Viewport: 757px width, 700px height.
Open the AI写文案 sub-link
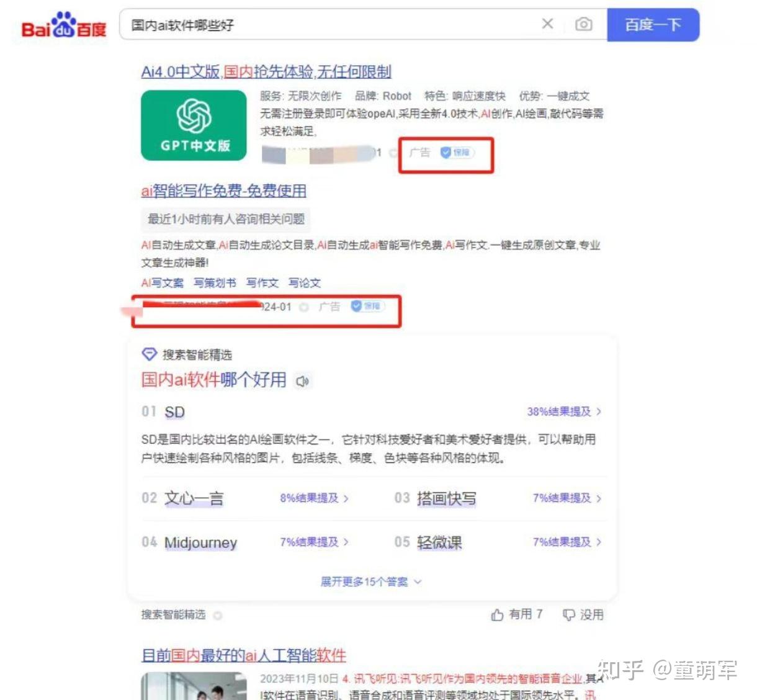162,283
